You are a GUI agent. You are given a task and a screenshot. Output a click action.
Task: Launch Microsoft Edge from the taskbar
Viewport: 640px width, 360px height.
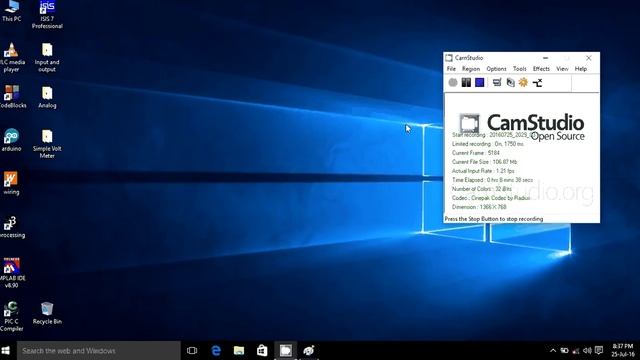(x=216, y=351)
